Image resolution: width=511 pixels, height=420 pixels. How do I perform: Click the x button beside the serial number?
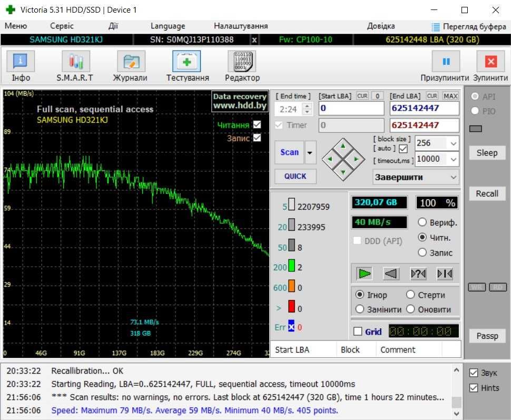pyautogui.click(x=254, y=40)
